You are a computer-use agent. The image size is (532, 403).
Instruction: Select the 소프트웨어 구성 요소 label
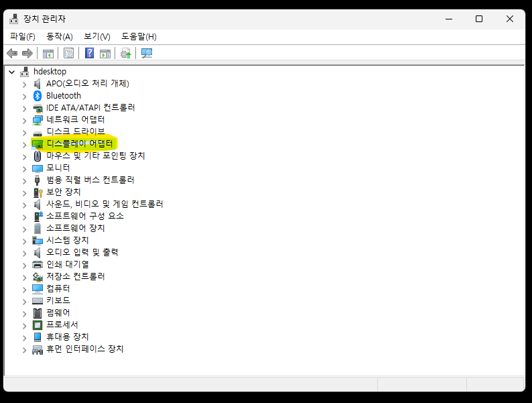tap(85, 217)
